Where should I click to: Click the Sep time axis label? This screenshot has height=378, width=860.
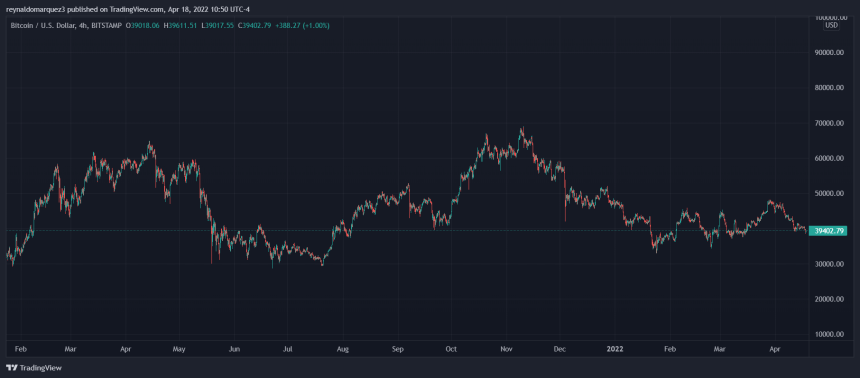[x=398, y=348]
